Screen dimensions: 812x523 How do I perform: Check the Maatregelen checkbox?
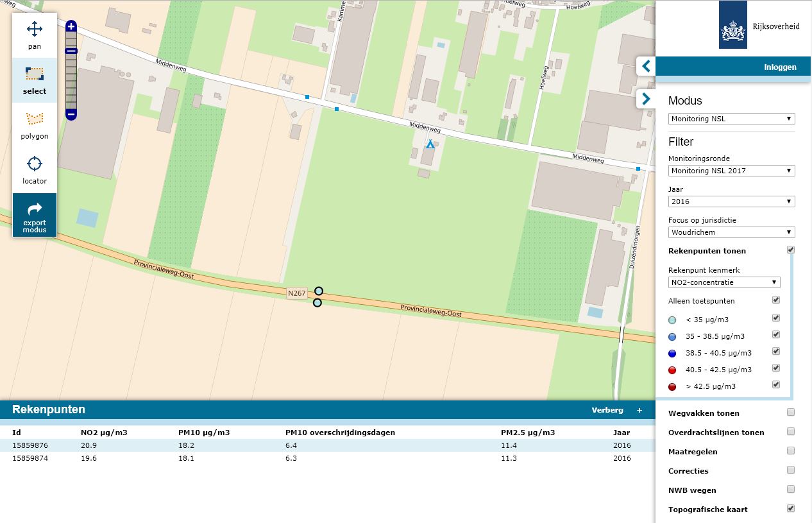click(791, 450)
